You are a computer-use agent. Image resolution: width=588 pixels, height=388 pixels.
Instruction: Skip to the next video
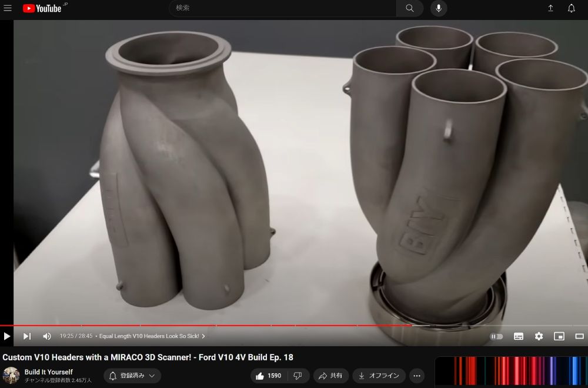tap(26, 336)
